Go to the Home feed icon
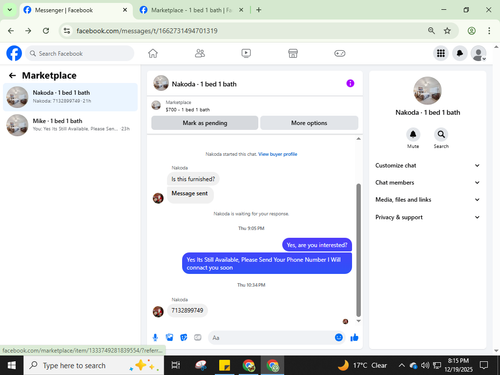The height and width of the screenshot is (375, 500). click(x=153, y=53)
